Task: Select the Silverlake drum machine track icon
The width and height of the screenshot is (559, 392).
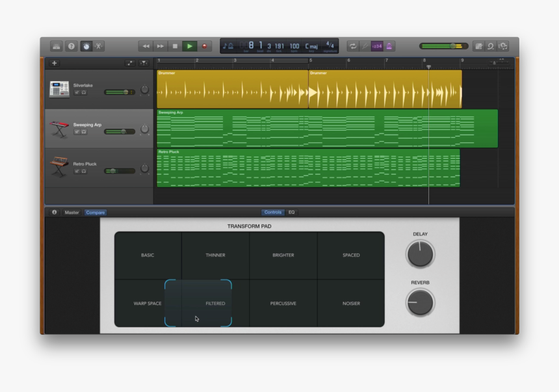Action: (x=59, y=89)
